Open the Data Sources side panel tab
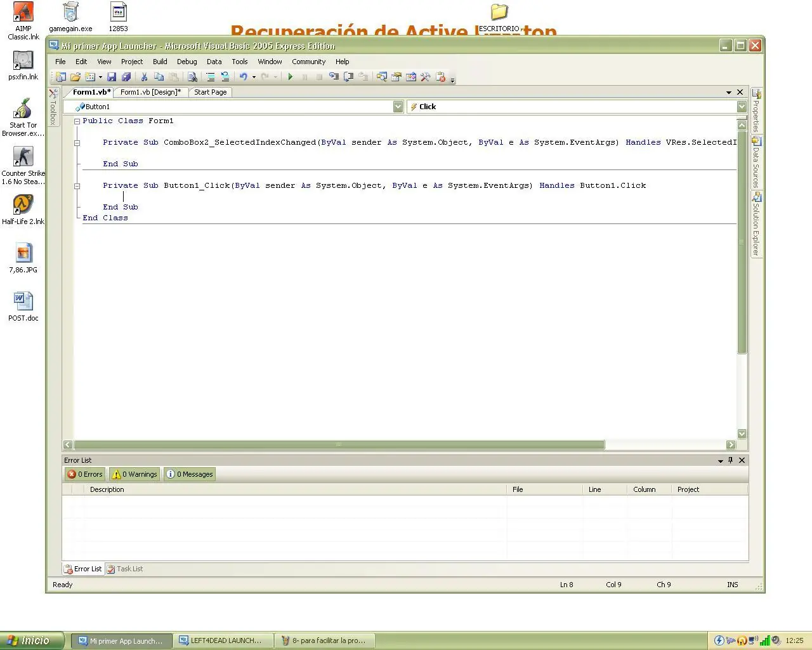Screen dimensions: 812x650 [x=756, y=162]
